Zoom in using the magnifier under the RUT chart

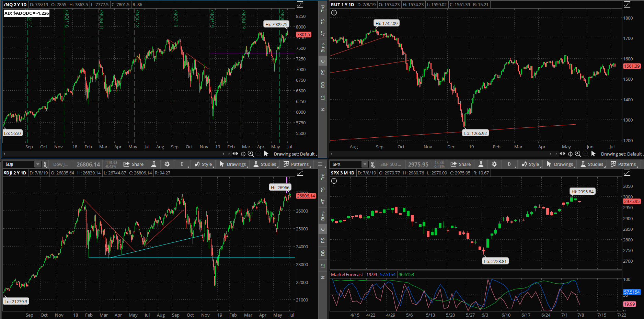pos(578,154)
